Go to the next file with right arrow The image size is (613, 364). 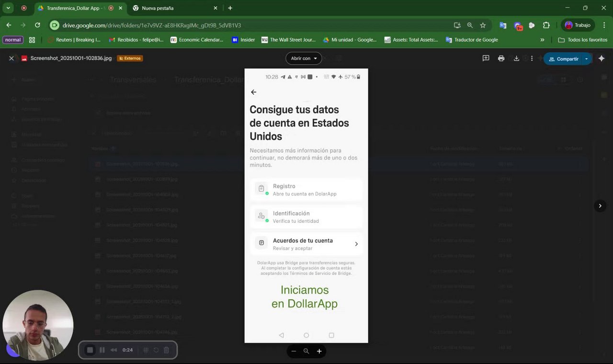point(600,205)
